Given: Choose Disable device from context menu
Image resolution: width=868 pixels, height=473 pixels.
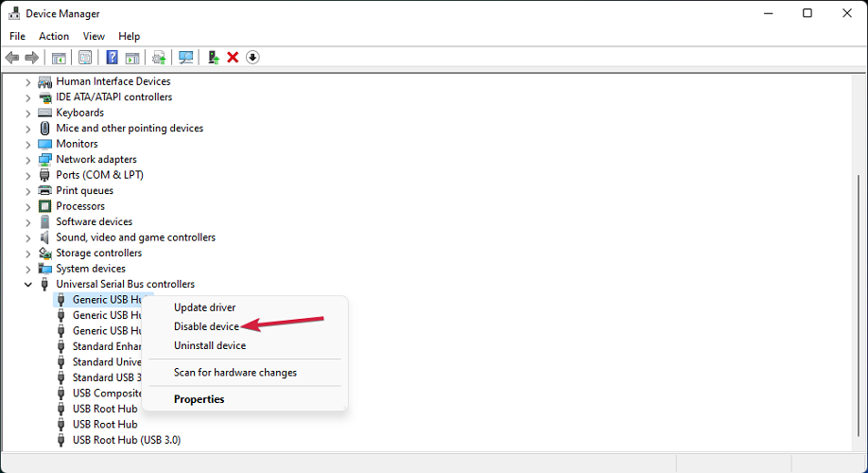Looking at the screenshot, I should point(206,326).
